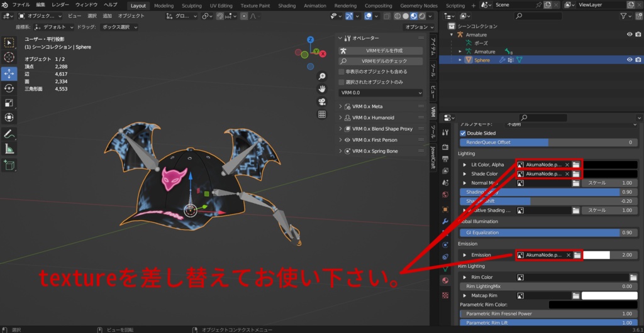Toggle X-ray display button
This screenshot has height=333, width=644.
click(x=386, y=16)
